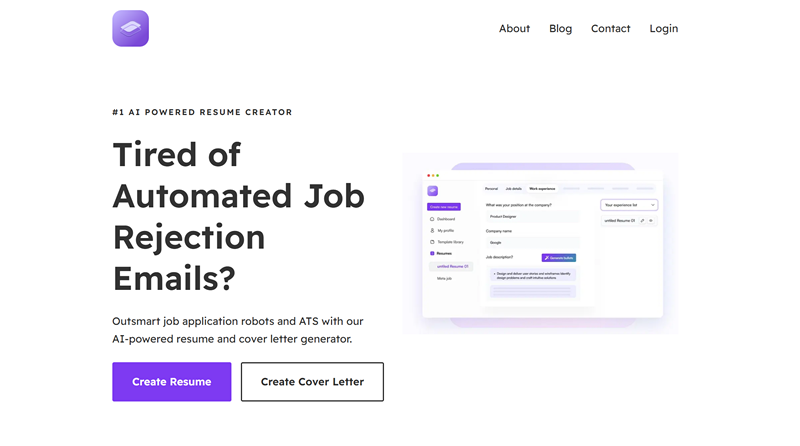Screen dimensions: 800x446
Task: Click the Create Cover Letter button
Action: coord(312,382)
